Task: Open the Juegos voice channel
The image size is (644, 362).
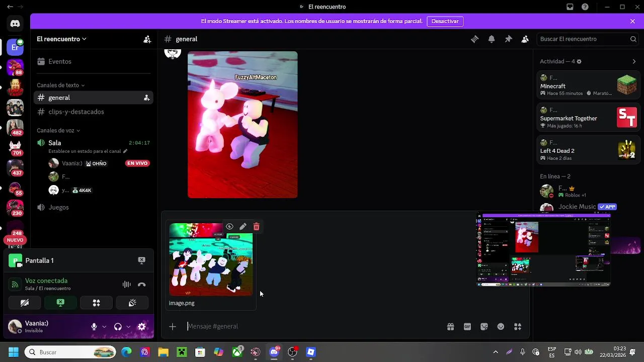Action: [x=94, y=208]
